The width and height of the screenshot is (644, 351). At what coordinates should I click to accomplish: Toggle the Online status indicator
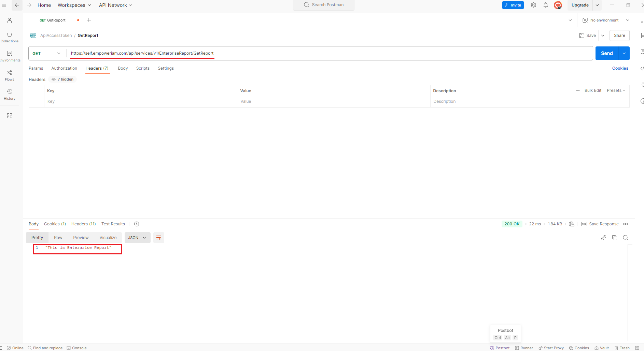click(x=15, y=348)
